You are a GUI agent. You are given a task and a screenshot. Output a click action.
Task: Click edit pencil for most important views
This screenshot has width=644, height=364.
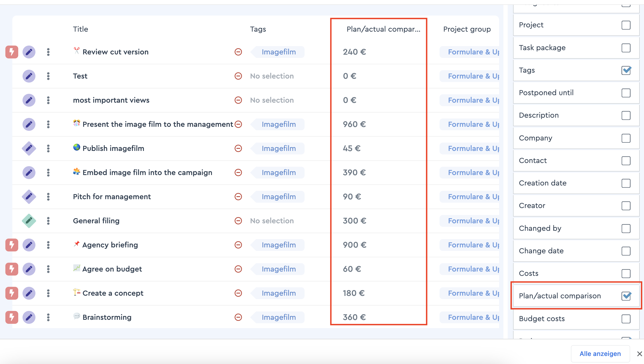pos(29,100)
